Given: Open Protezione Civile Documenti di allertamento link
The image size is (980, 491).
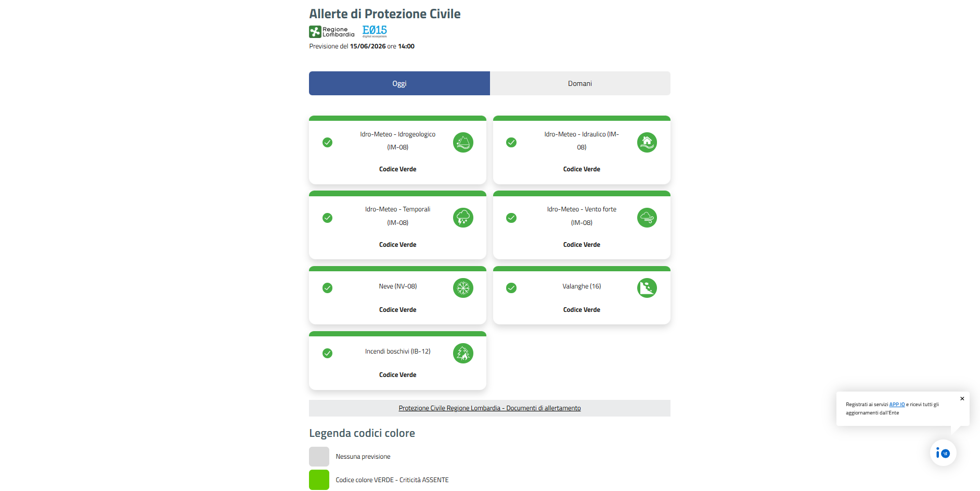Looking at the screenshot, I should click(489, 408).
